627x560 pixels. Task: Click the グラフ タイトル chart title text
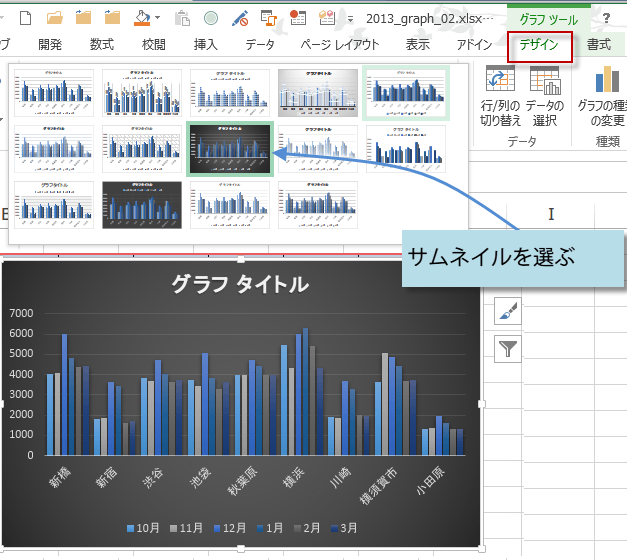tap(240, 284)
